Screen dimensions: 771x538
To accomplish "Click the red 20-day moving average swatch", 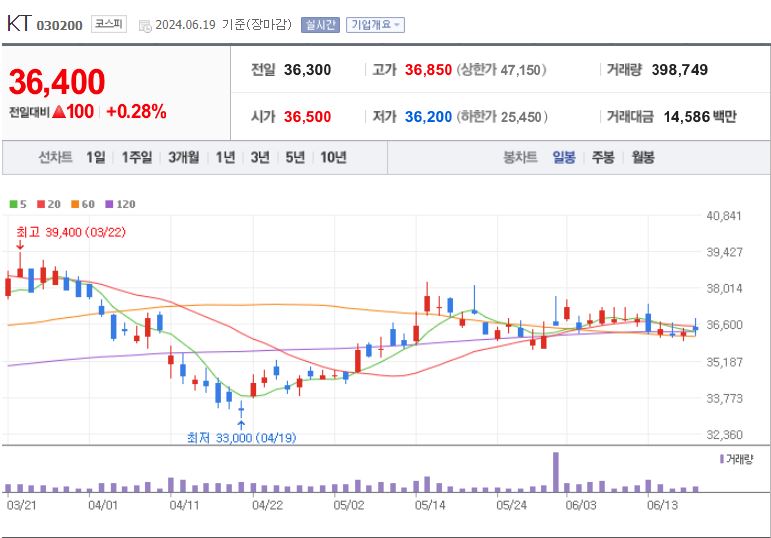I will click(x=41, y=204).
